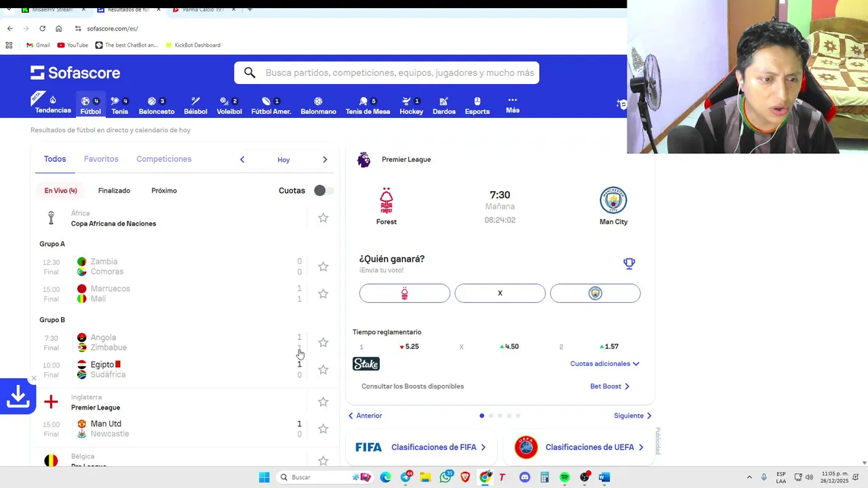This screenshot has width=868, height=488.
Task: Select the Fútbol sport icon
Action: tap(90, 105)
